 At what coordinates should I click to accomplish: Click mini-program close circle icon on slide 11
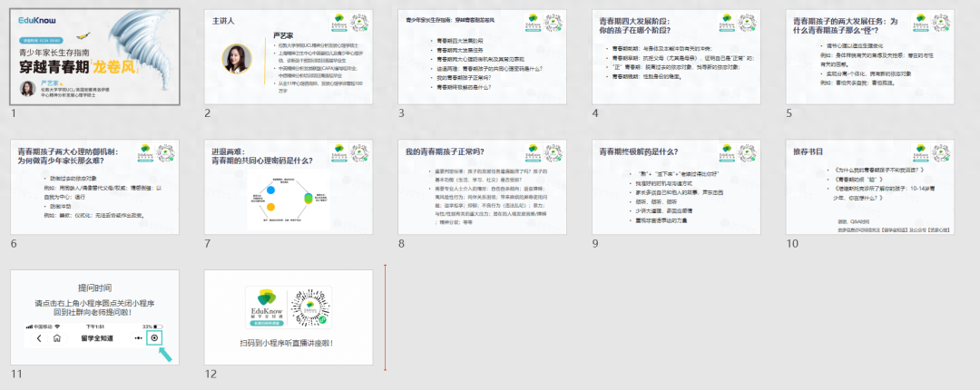pyautogui.click(x=155, y=338)
